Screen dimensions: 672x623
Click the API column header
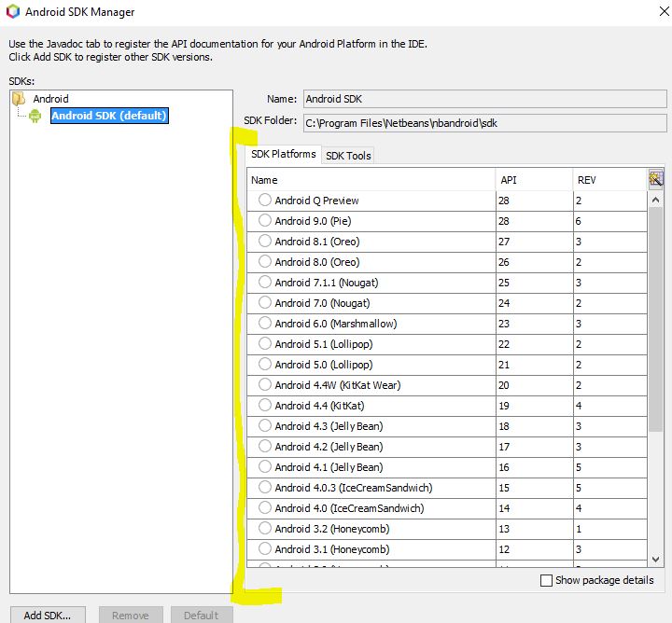[x=535, y=180]
